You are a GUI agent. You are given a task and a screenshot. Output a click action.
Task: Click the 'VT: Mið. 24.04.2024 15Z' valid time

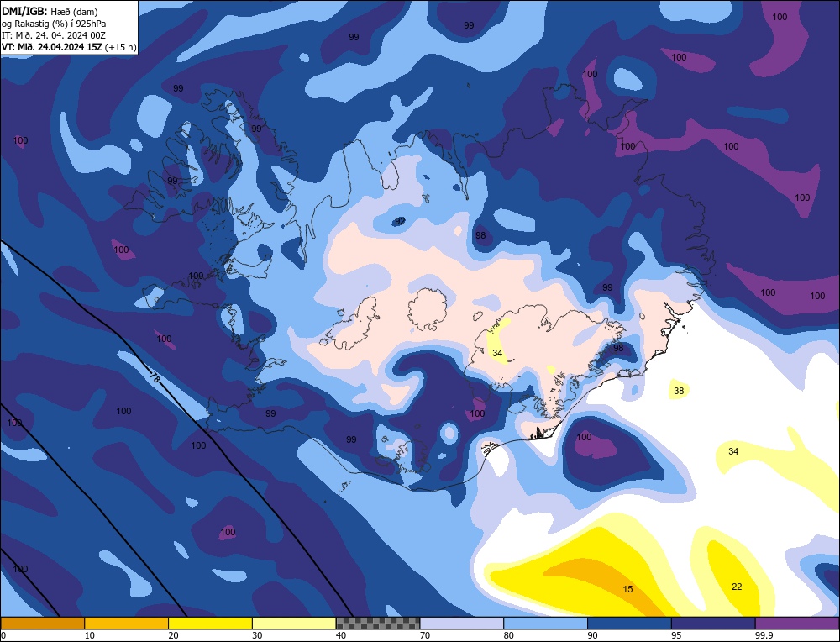pos(52,47)
